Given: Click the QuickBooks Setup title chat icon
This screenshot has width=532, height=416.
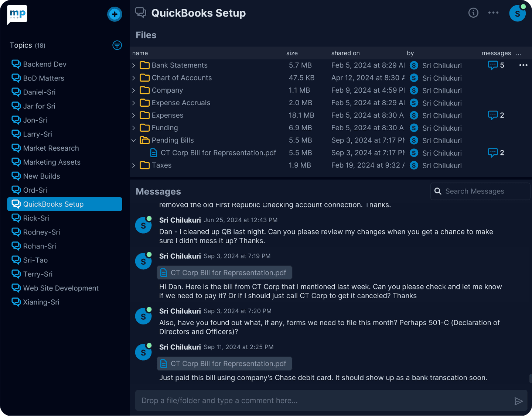Looking at the screenshot, I should 141,13.
